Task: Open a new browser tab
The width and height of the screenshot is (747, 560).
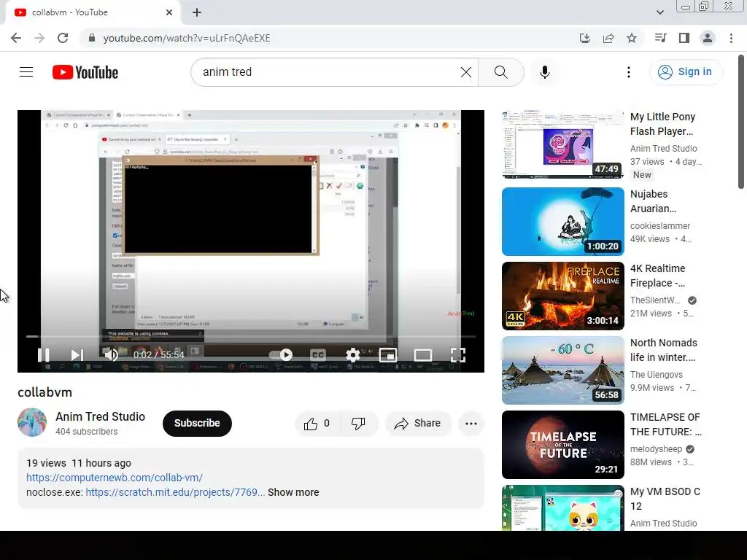Action: [197, 12]
